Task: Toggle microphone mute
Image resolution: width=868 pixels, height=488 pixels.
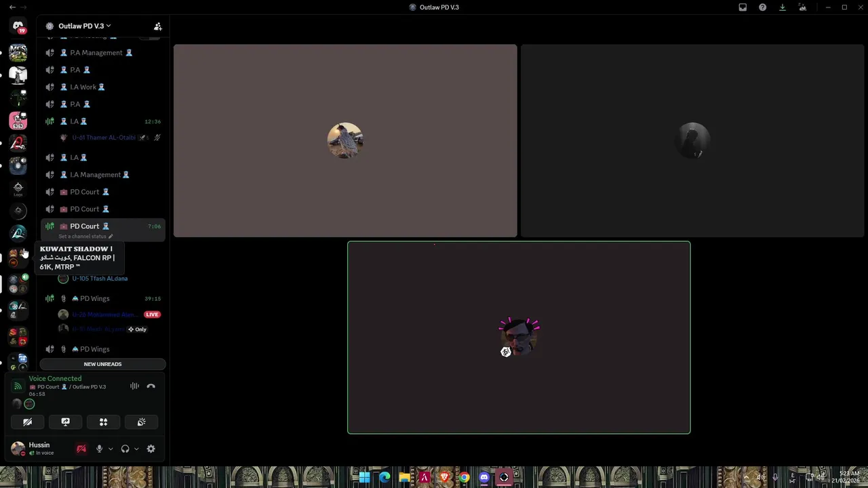Action: point(99,449)
